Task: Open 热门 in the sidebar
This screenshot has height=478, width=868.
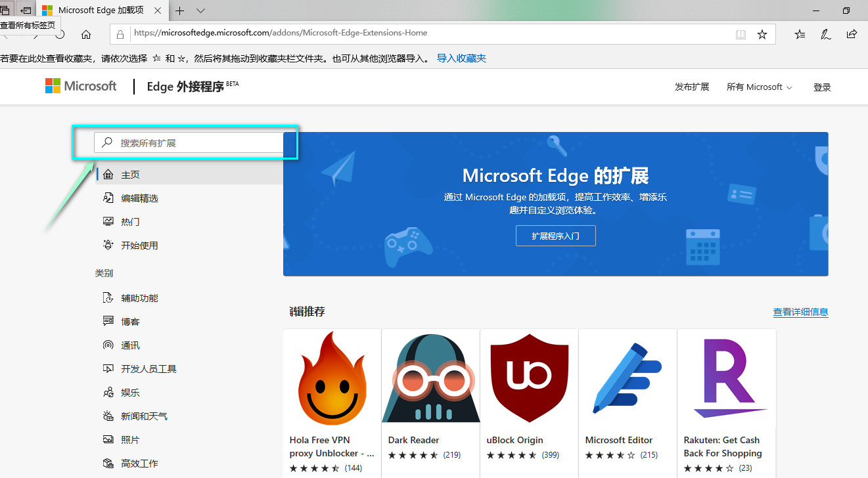Action: [130, 222]
